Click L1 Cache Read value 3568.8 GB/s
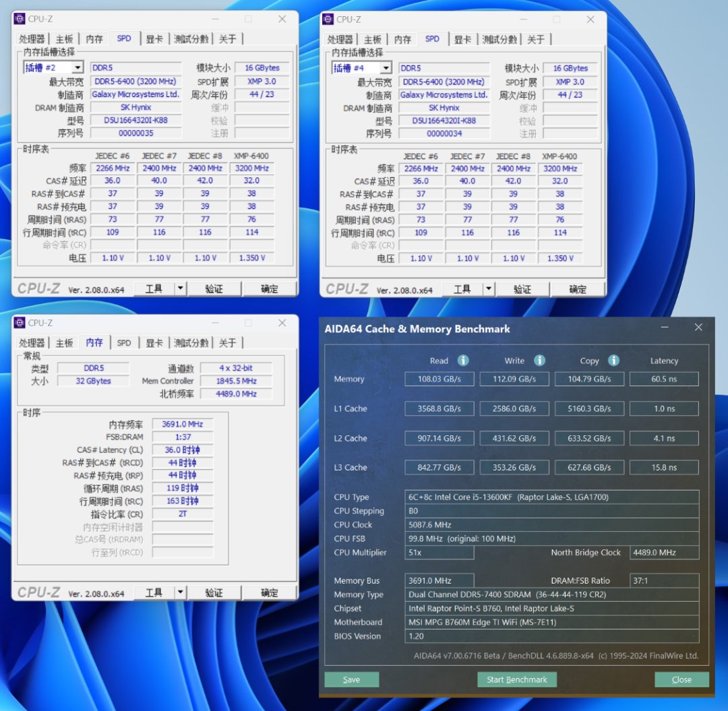 pyautogui.click(x=439, y=408)
